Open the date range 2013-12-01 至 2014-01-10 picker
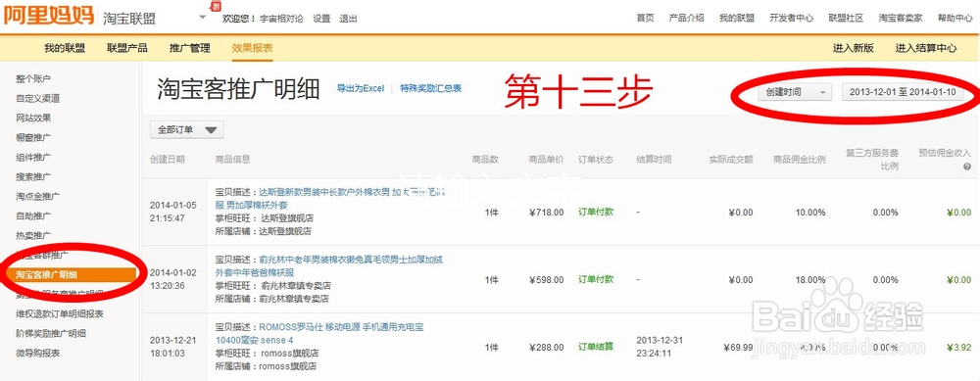Image resolution: width=980 pixels, height=381 pixels. [903, 92]
